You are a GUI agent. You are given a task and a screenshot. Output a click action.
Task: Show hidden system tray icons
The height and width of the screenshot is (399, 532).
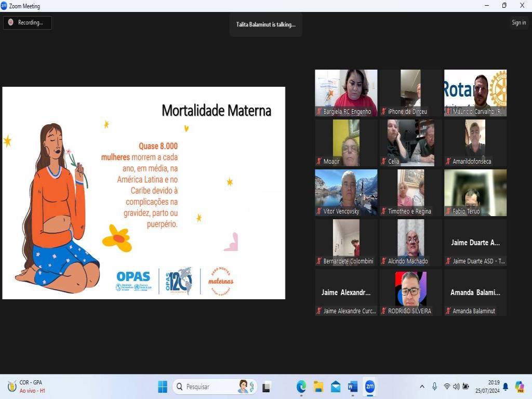(422, 387)
